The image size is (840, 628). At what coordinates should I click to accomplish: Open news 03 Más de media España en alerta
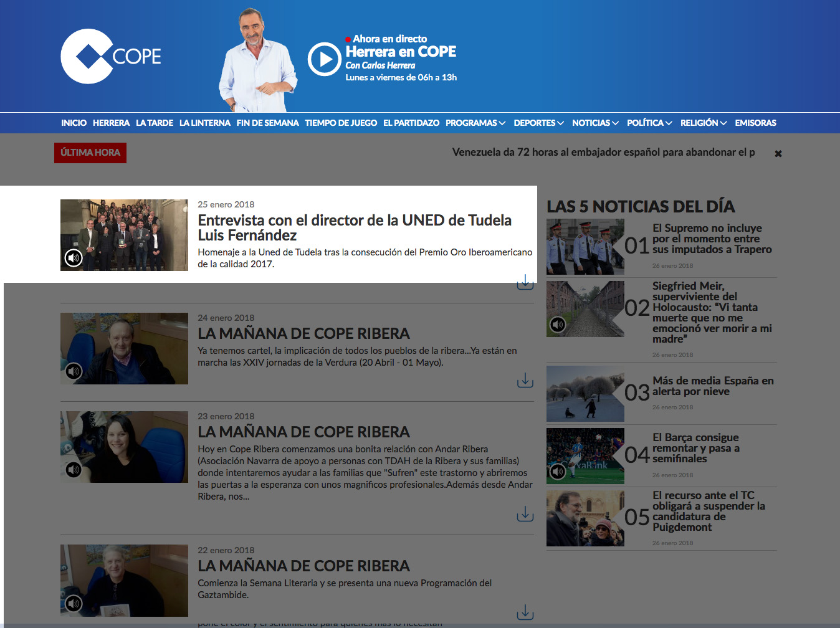click(x=713, y=386)
